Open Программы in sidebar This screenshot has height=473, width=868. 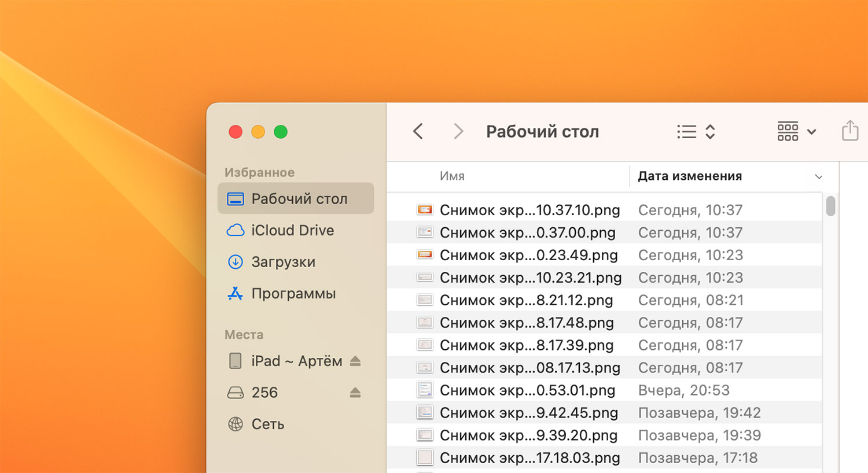tap(293, 294)
